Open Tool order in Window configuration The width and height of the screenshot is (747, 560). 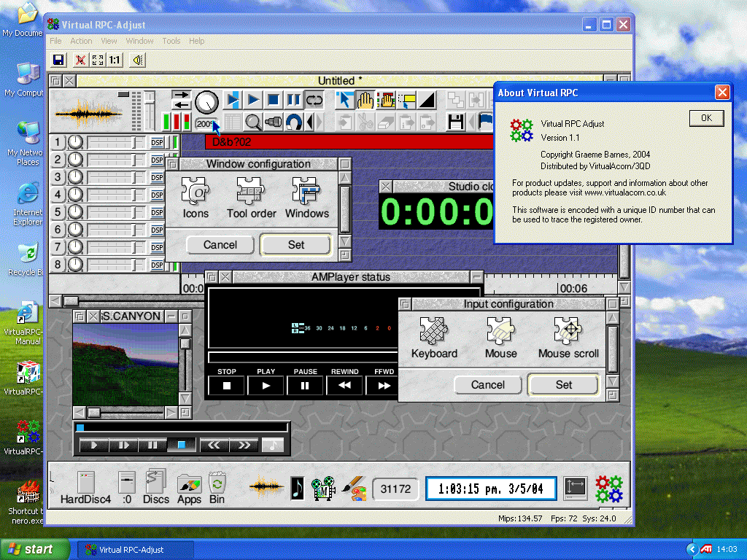251,192
